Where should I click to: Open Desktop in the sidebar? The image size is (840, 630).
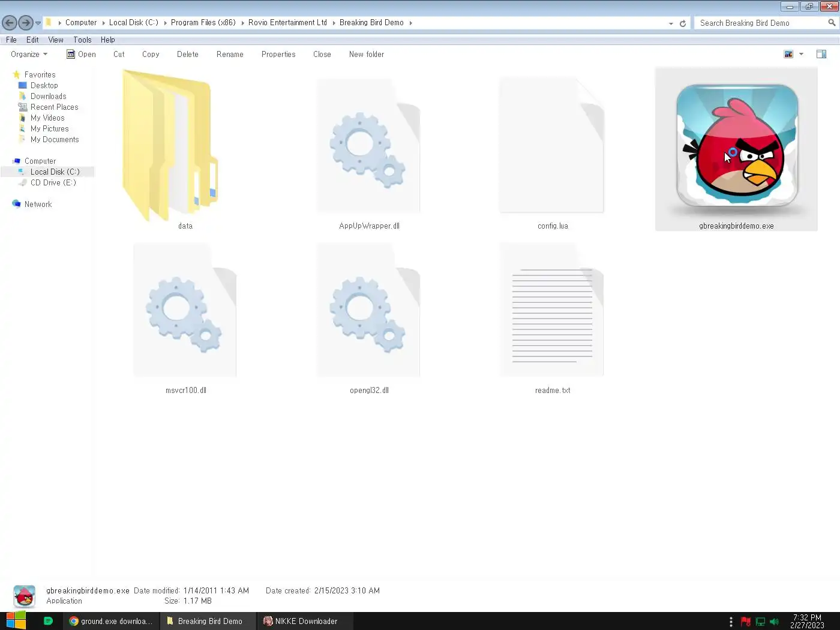(44, 85)
